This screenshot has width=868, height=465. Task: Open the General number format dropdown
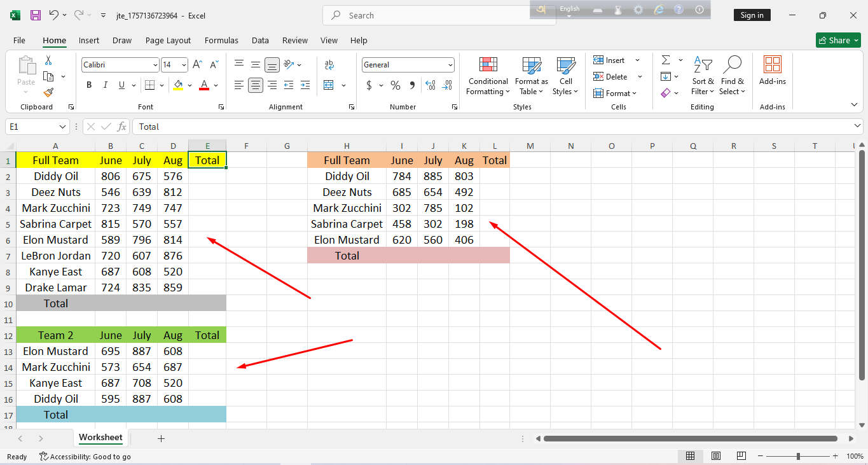pos(450,65)
